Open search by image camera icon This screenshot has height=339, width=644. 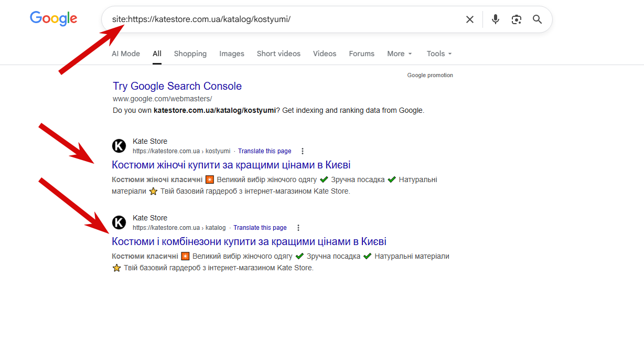click(x=517, y=19)
